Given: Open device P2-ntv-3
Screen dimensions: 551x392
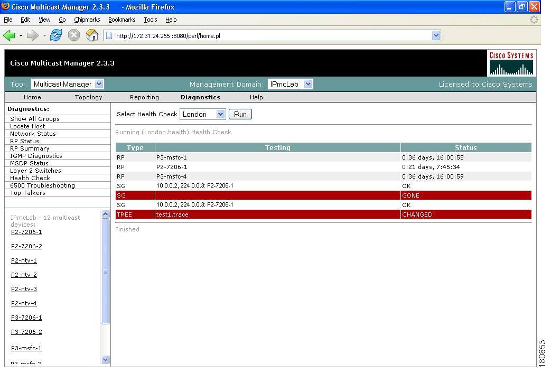Looking at the screenshot, I should [x=24, y=289].
